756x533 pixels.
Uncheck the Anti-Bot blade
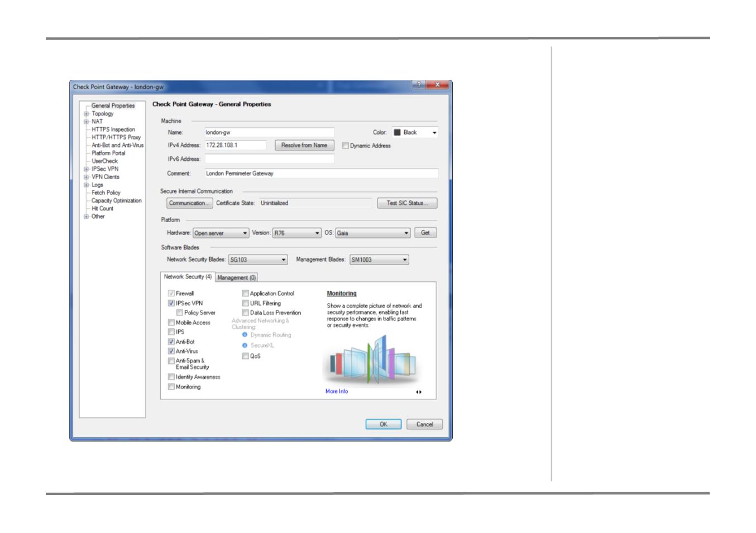click(171, 342)
